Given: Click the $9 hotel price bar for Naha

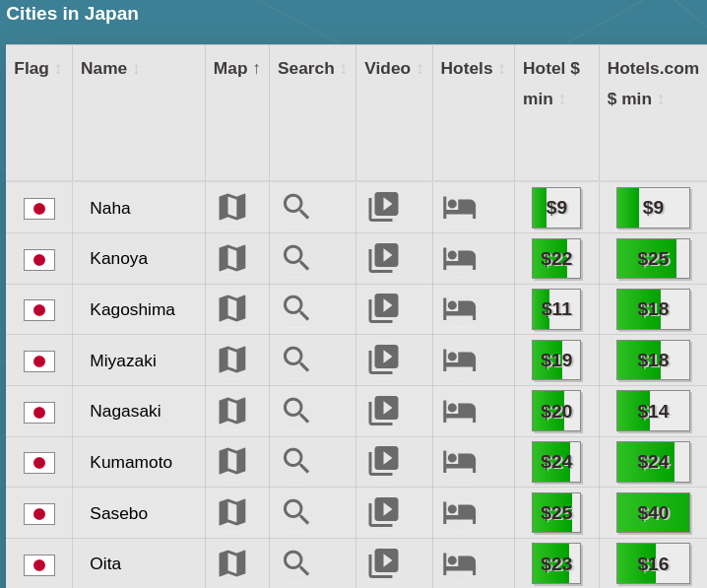Looking at the screenshot, I should pyautogui.click(x=556, y=208).
